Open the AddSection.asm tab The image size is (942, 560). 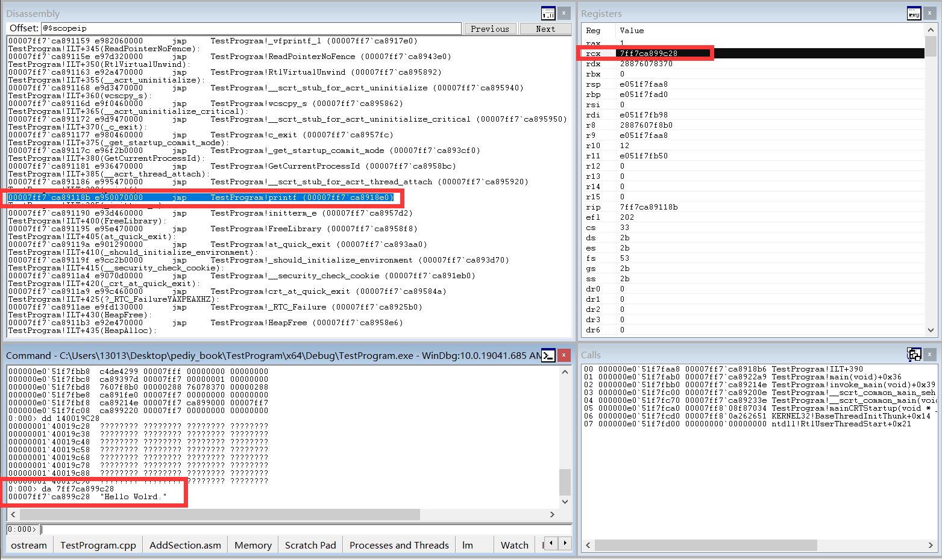pyautogui.click(x=185, y=545)
